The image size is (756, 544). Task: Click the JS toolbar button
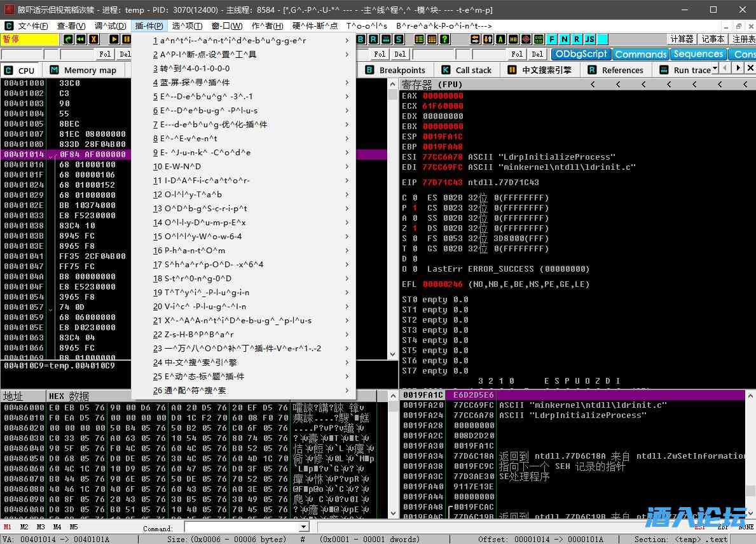point(589,39)
